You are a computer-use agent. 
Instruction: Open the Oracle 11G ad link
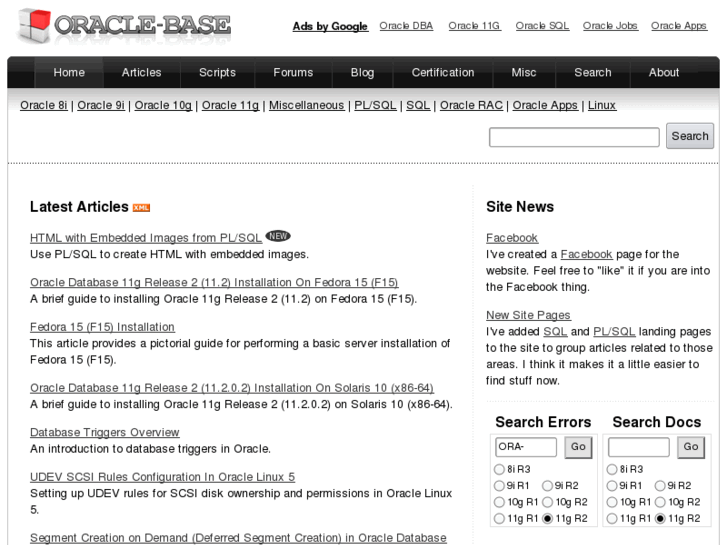(474, 26)
